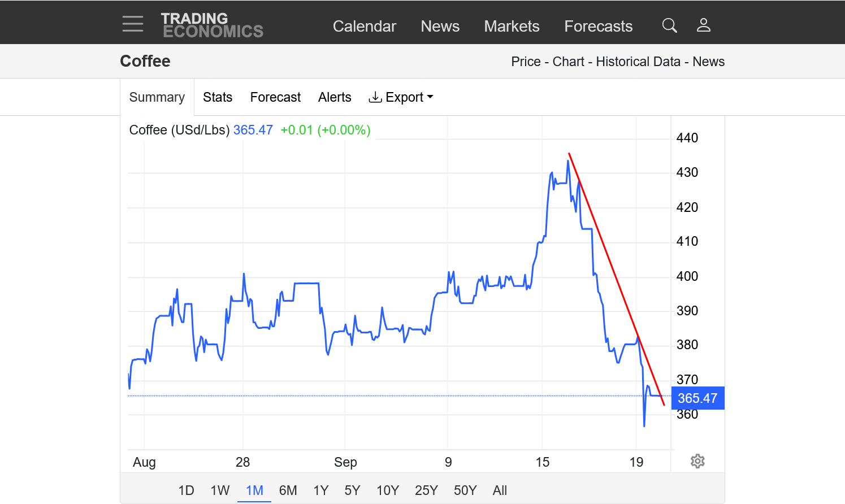Click the user account icon
The height and width of the screenshot is (504, 845).
(x=703, y=25)
